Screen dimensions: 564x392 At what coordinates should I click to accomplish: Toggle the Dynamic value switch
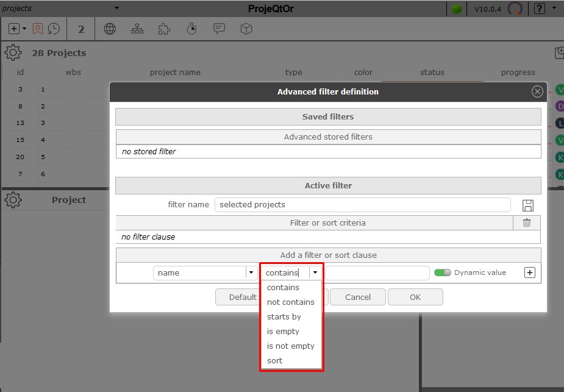(x=443, y=273)
